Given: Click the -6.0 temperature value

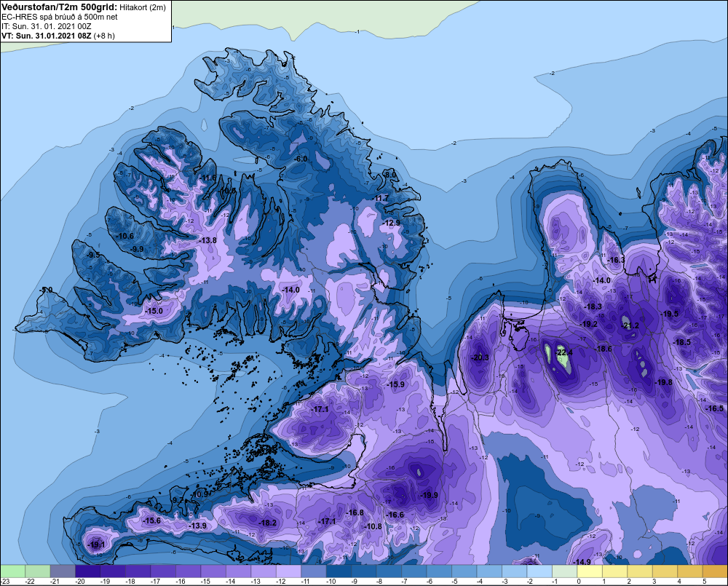Looking at the screenshot, I should pos(301,159).
